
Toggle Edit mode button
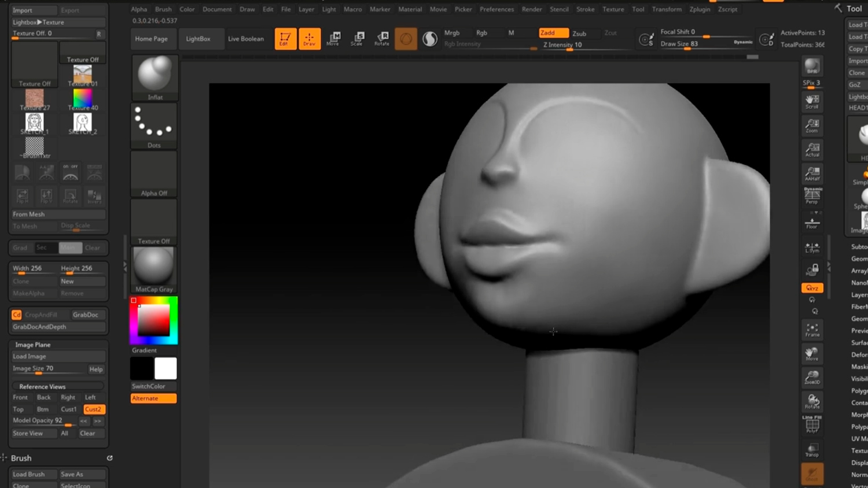point(285,39)
